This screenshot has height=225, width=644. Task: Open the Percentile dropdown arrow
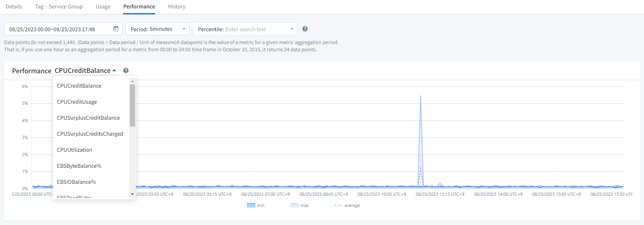(292, 29)
